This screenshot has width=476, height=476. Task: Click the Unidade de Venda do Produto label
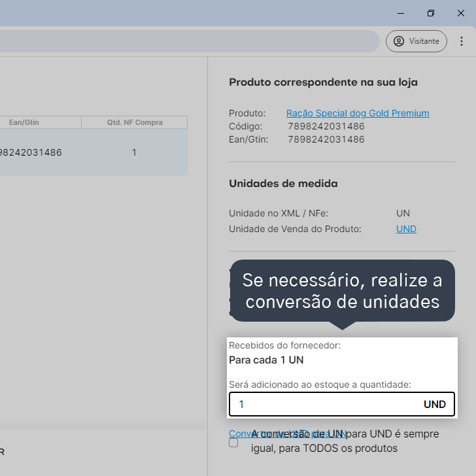coord(295,229)
